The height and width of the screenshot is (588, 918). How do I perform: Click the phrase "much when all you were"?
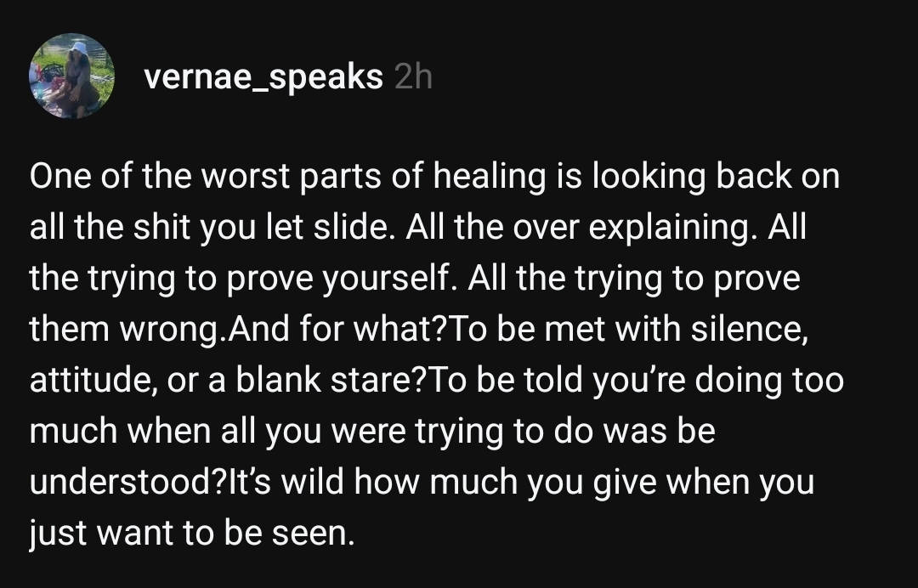[x=218, y=431]
